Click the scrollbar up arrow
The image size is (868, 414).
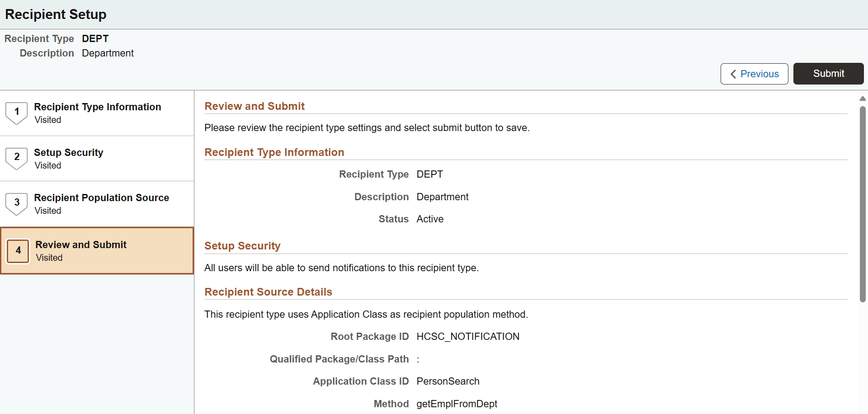pyautogui.click(x=863, y=99)
